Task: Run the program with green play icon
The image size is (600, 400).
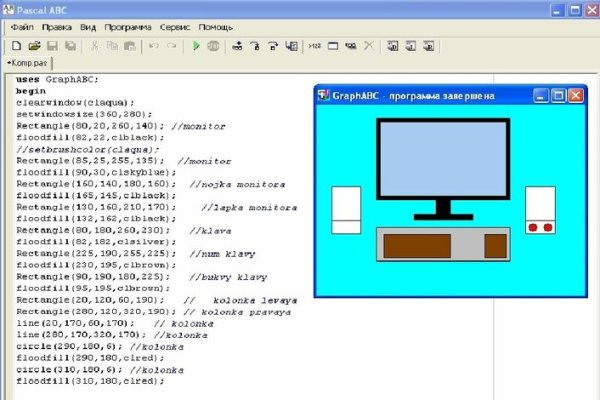Action: point(197,46)
